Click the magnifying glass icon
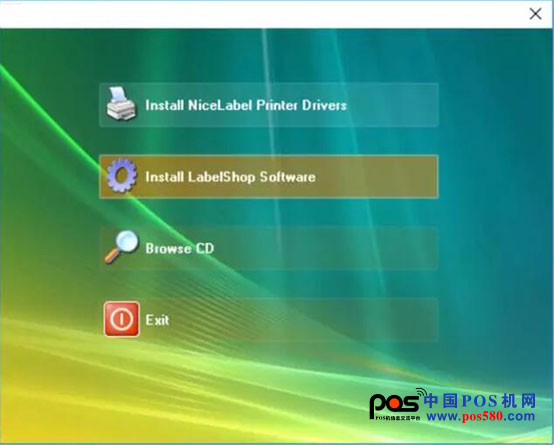 click(122, 246)
